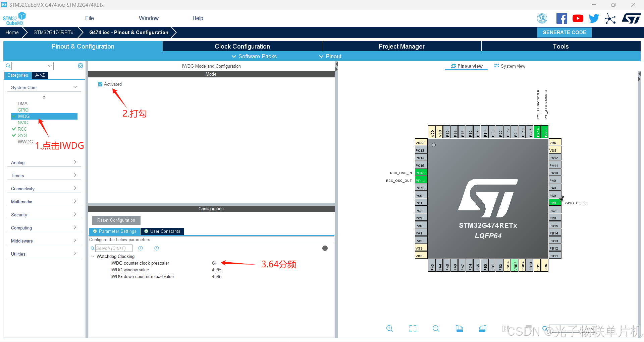
Task: Expand the Utilities category
Action: [x=44, y=254]
